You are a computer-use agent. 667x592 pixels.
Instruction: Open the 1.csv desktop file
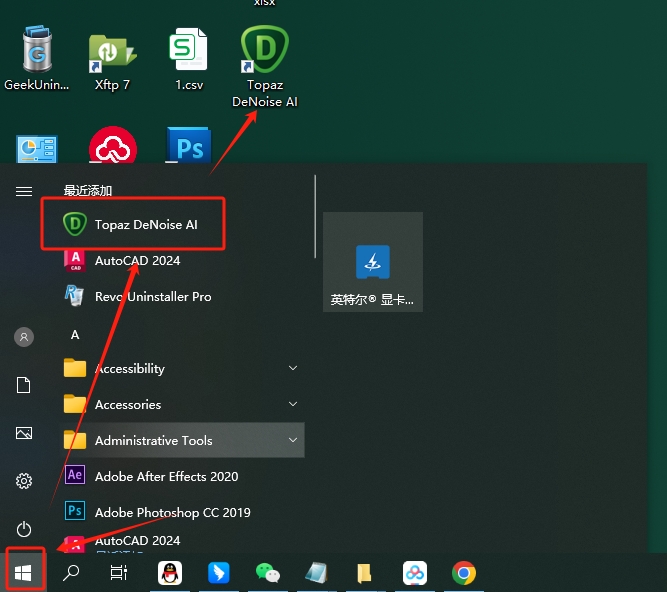coord(189,60)
